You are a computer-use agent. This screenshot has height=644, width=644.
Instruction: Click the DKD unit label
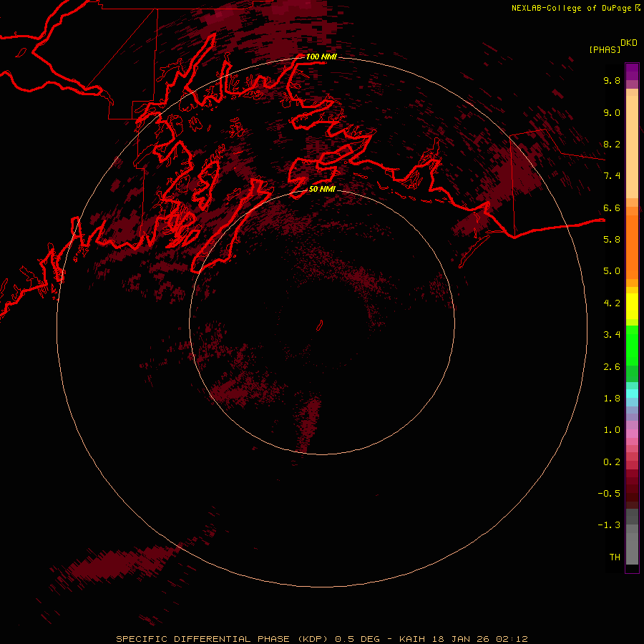629,43
